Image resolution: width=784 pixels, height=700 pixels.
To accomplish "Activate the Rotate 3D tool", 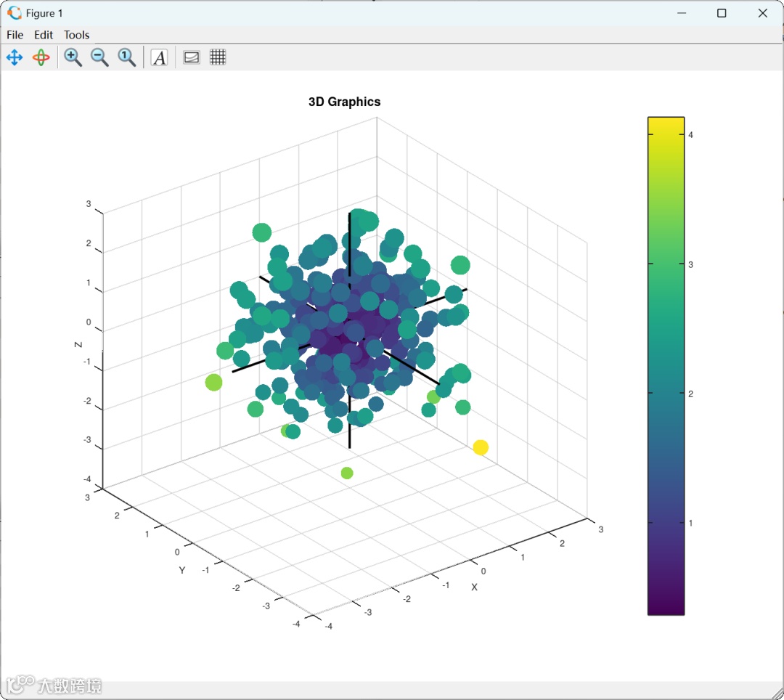I will 41,57.
